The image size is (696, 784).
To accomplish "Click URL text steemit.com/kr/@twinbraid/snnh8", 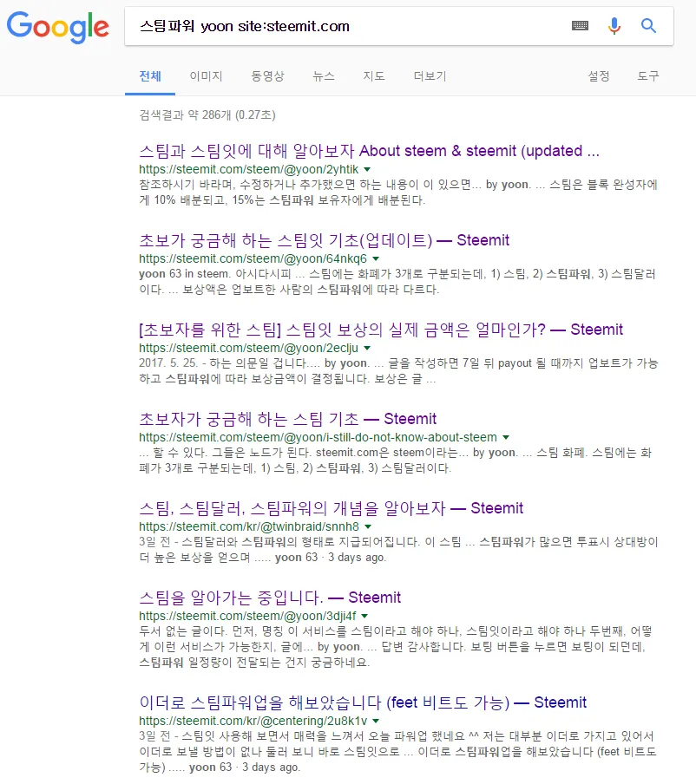I will pos(249,526).
